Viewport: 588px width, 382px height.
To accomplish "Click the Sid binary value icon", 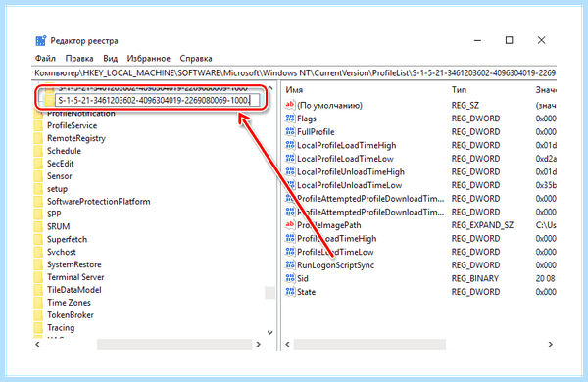I will [290, 278].
